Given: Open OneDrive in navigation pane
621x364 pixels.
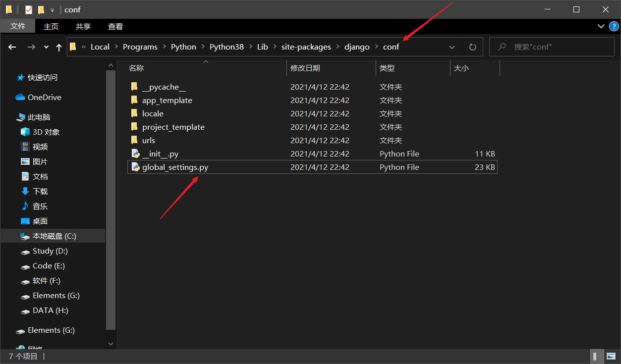Looking at the screenshot, I should pyautogui.click(x=45, y=98).
